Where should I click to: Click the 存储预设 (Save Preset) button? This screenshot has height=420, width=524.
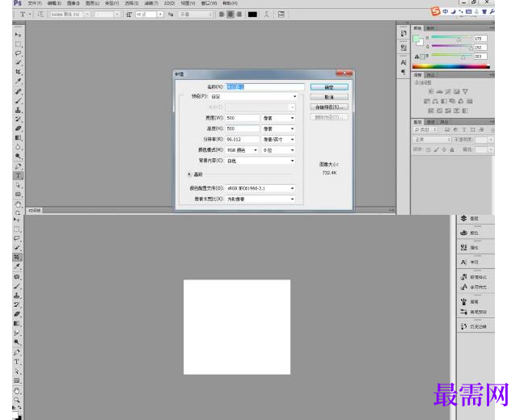tap(329, 107)
